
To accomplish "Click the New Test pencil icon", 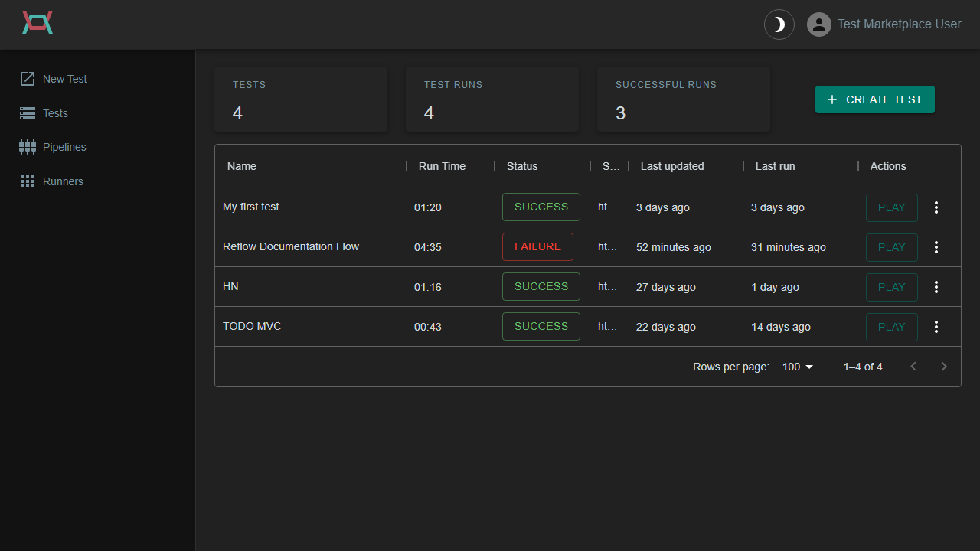I will click(x=28, y=79).
